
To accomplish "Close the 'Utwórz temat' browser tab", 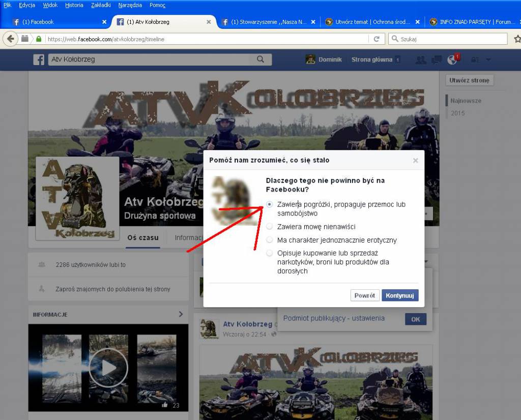I will click(x=417, y=22).
